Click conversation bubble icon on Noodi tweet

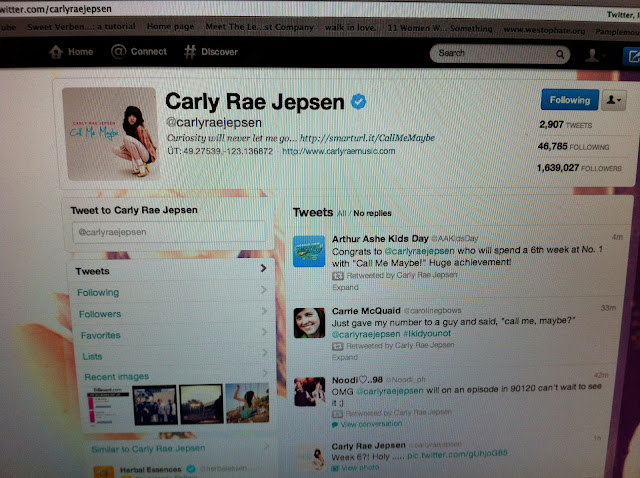(335, 425)
